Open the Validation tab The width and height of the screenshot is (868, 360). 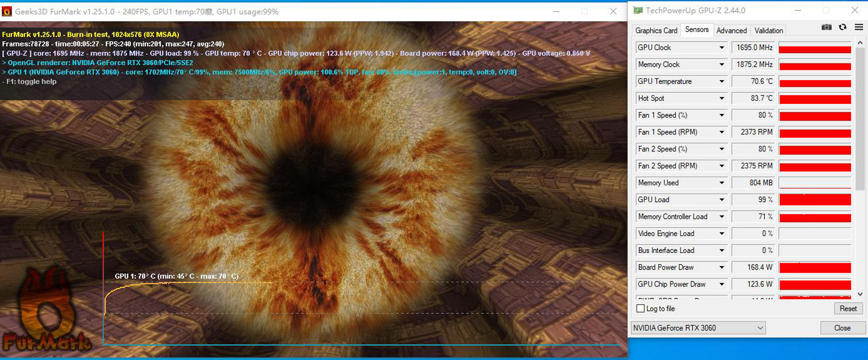point(768,31)
